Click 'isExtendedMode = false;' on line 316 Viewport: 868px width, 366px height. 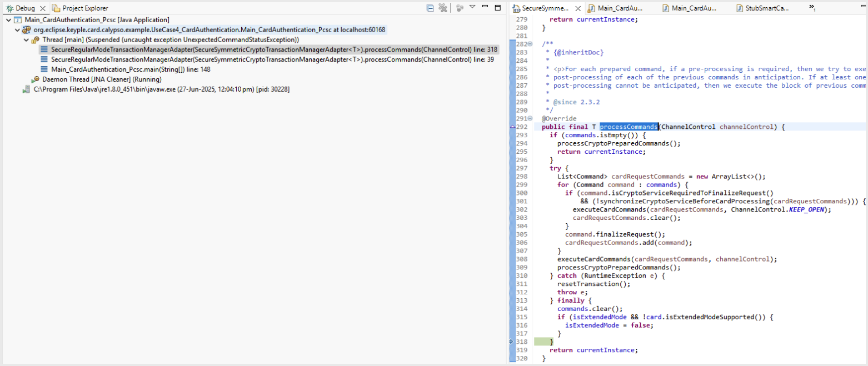point(609,325)
